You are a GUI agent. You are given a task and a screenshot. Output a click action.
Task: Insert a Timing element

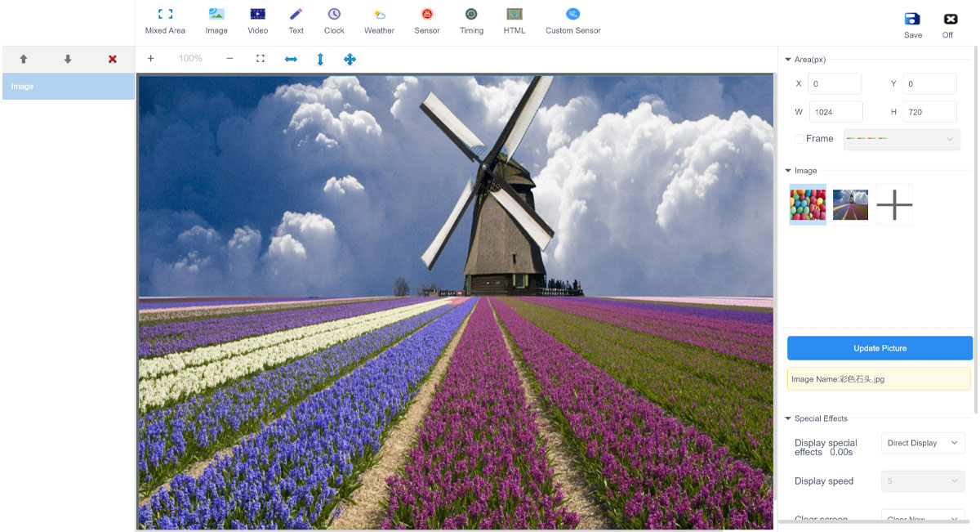point(471,21)
